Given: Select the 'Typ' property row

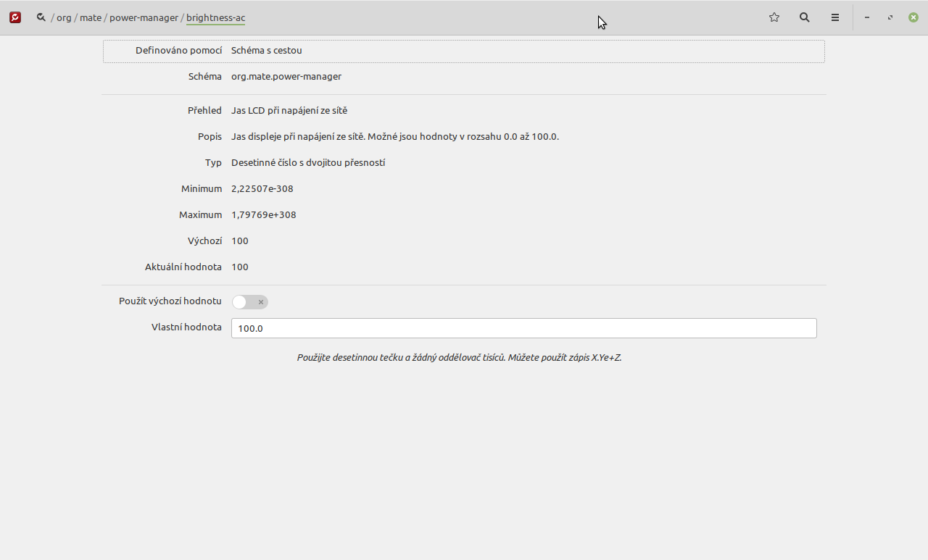Looking at the screenshot, I should (464, 163).
